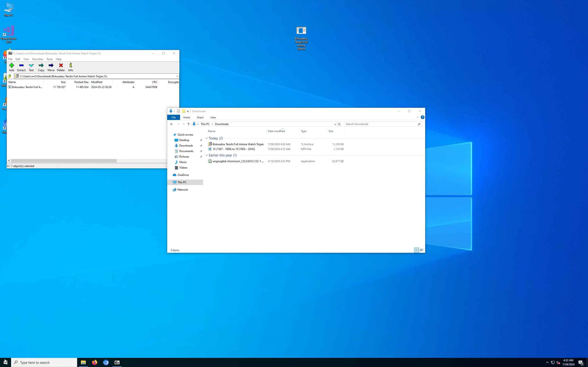Select Documents in Quick access
Screen dimensions: 588x367
(186, 151)
